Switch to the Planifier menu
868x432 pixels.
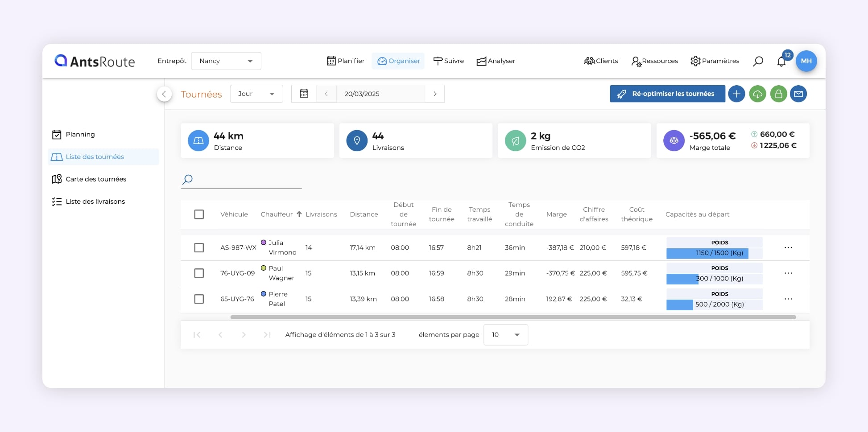(346, 61)
